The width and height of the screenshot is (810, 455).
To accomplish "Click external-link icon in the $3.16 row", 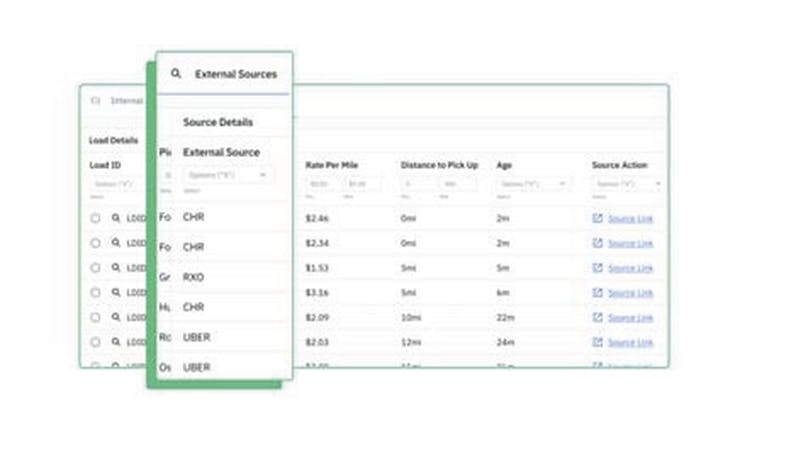I will [x=597, y=293].
